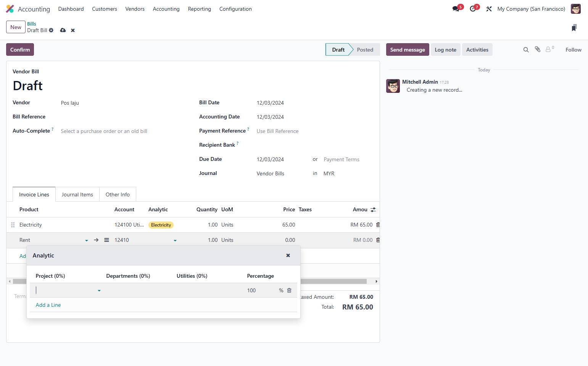Click the Percentage field showing 100

point(262,290)
